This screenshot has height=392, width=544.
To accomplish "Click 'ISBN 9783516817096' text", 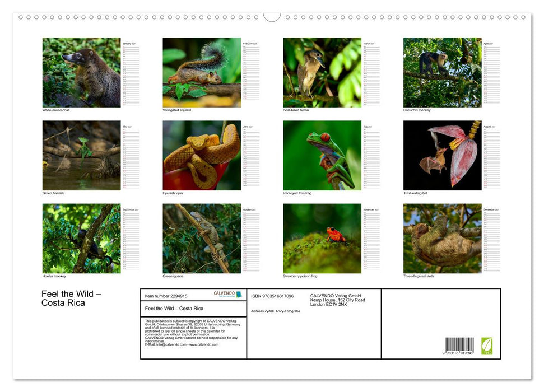I will click(x=272, y=296).
